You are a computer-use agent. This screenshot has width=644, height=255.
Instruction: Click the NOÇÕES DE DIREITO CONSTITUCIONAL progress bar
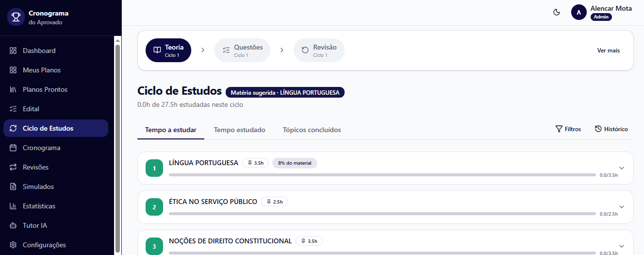pyautogui.click(x=382, y=253)
